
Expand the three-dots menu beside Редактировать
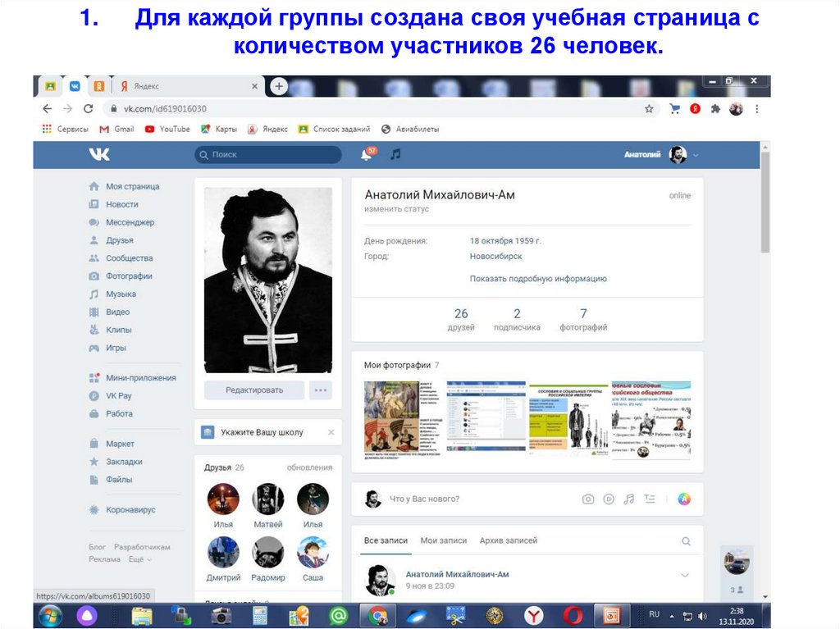(x=321, y=390)
